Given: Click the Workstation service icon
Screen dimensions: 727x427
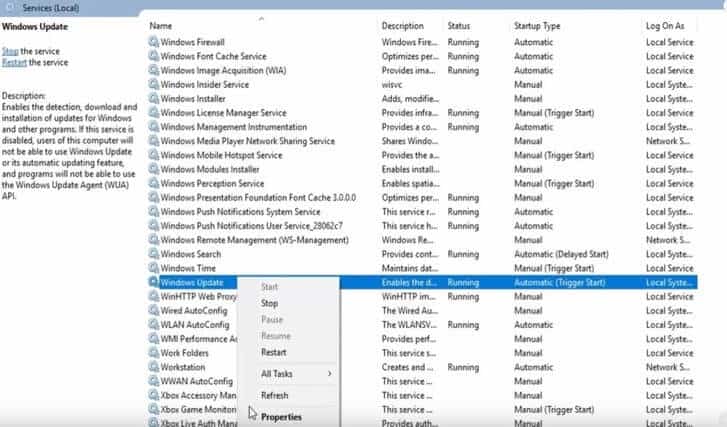Looking at the screenshot, I should pyautogui.click(x=153, y=367).
